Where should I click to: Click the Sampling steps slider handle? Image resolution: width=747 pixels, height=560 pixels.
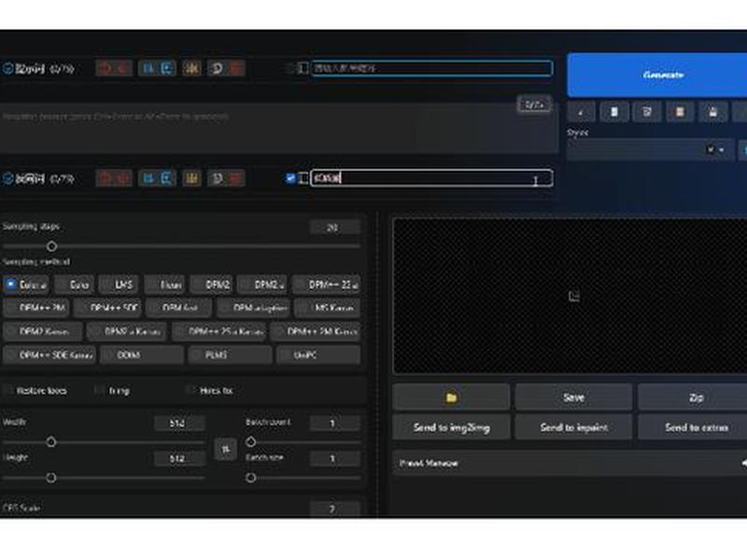[51, 246]
